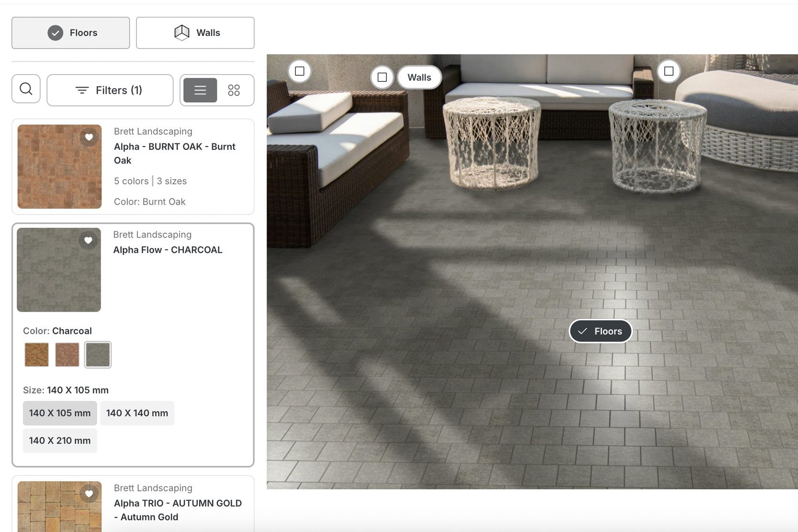Choose the 140 X 210 mm size
Screen dimensions: 798x532
60,441
